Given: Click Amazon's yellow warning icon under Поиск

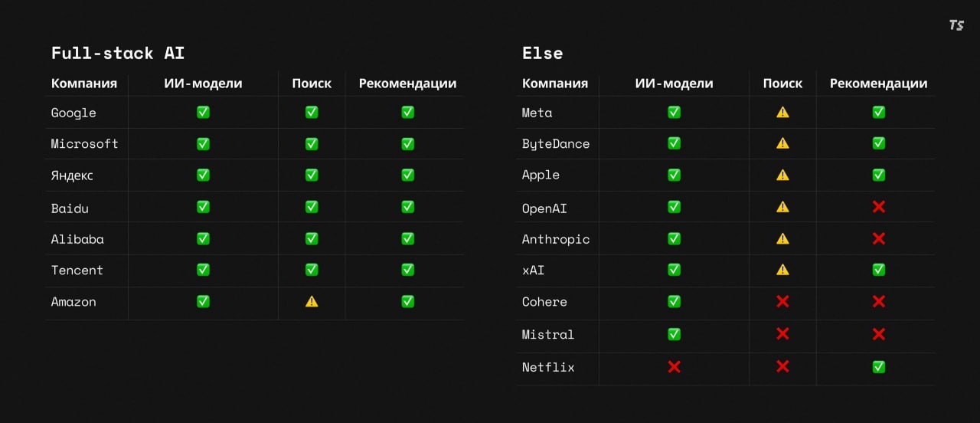Looking at the screenshot, I should click(312, 301).
